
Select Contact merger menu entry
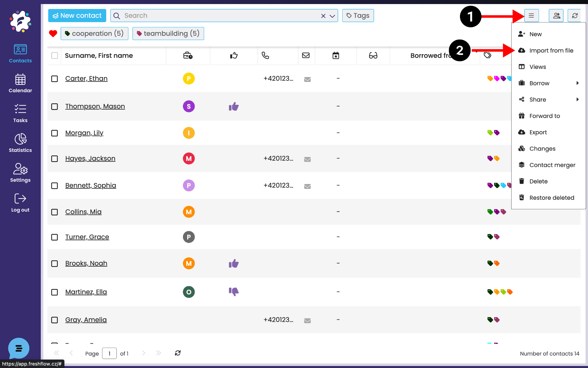(552, 165)
